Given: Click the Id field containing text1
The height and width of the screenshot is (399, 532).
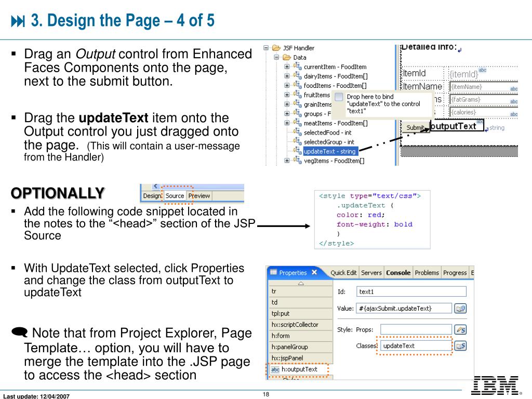Looking at the screenshot, I should 411,292.
